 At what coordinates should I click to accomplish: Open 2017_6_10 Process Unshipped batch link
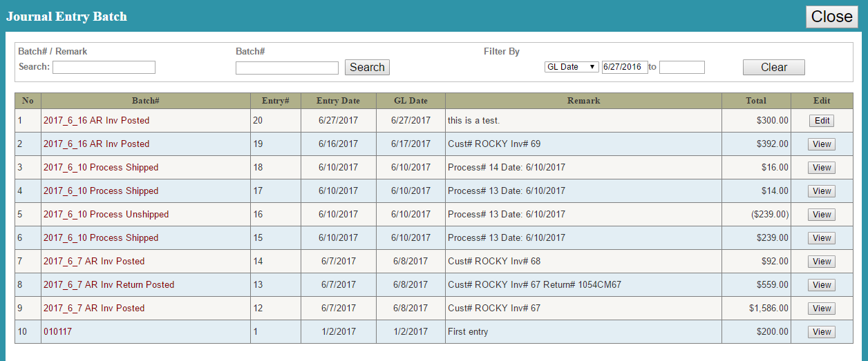coord(106,215)
